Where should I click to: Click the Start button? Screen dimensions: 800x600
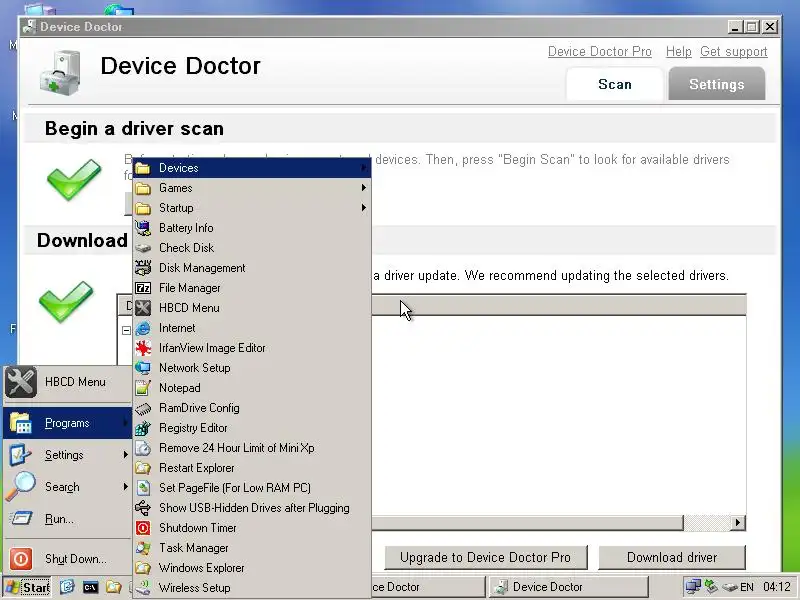pyautogui.click(x=27, y=587)
